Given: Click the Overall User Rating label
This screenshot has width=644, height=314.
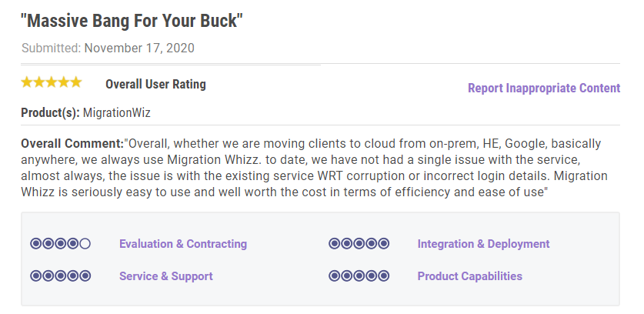Looking at the screenshot, I should [x=155, y=84].
